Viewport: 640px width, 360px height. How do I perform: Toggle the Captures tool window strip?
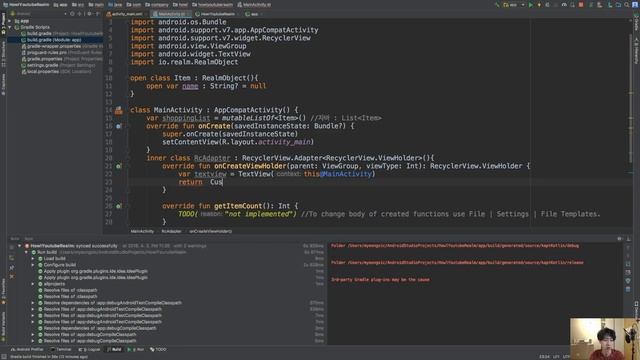tap(3, 85)
